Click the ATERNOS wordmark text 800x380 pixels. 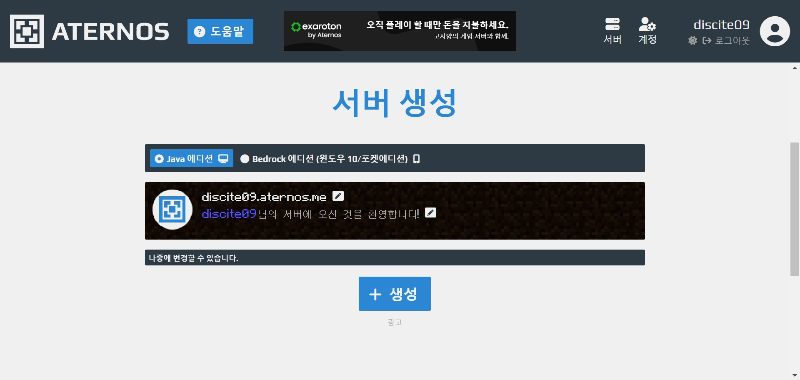click(x=110, y=32)
